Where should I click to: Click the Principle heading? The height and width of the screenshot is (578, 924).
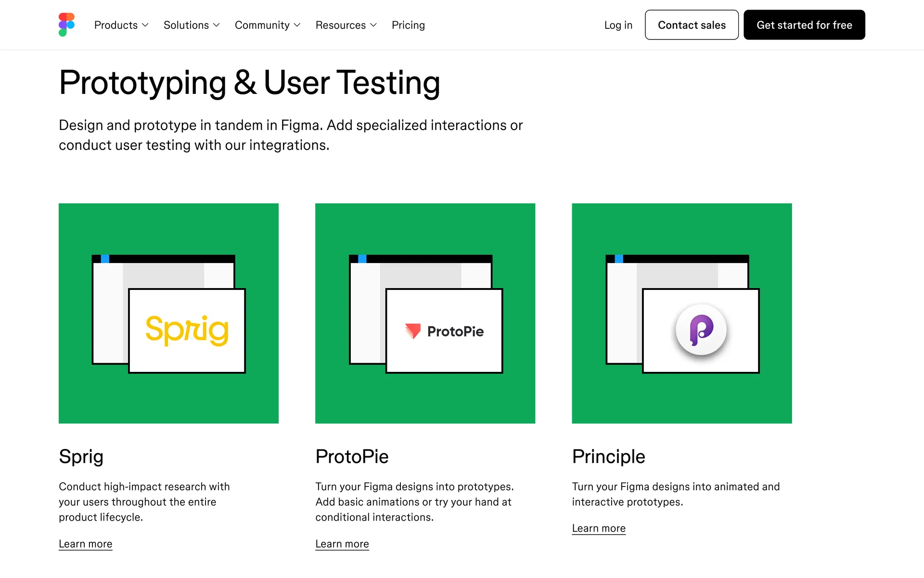point(608,457)
